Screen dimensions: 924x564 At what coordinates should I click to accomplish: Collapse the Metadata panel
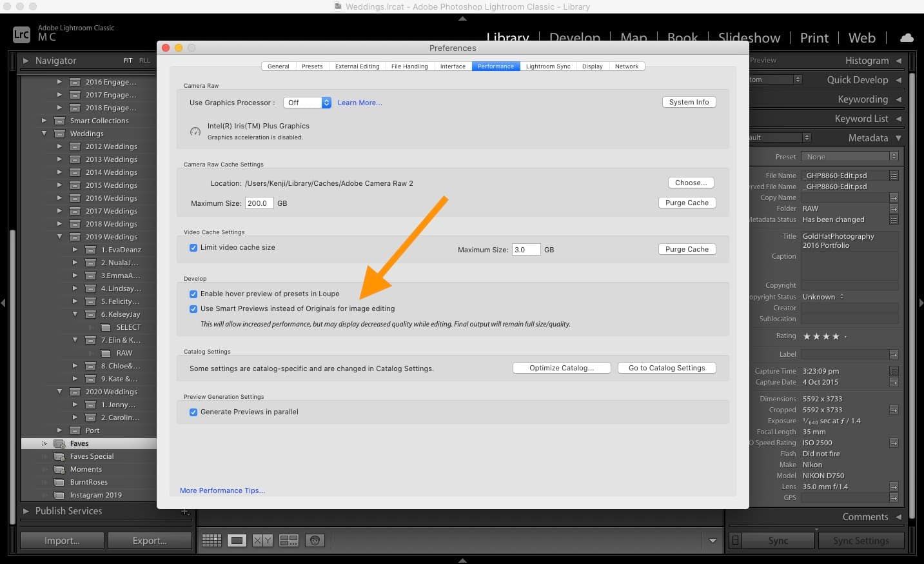[899, 138]
